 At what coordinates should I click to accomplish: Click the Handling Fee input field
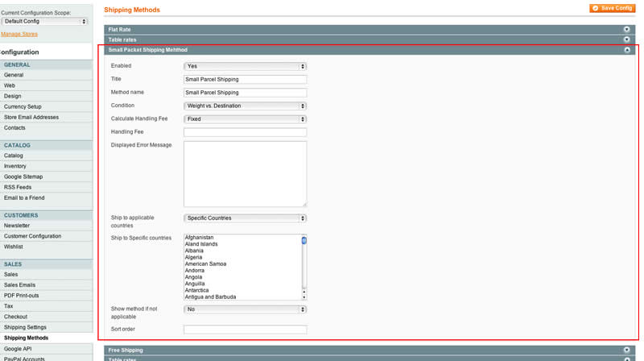pos(245,132)
